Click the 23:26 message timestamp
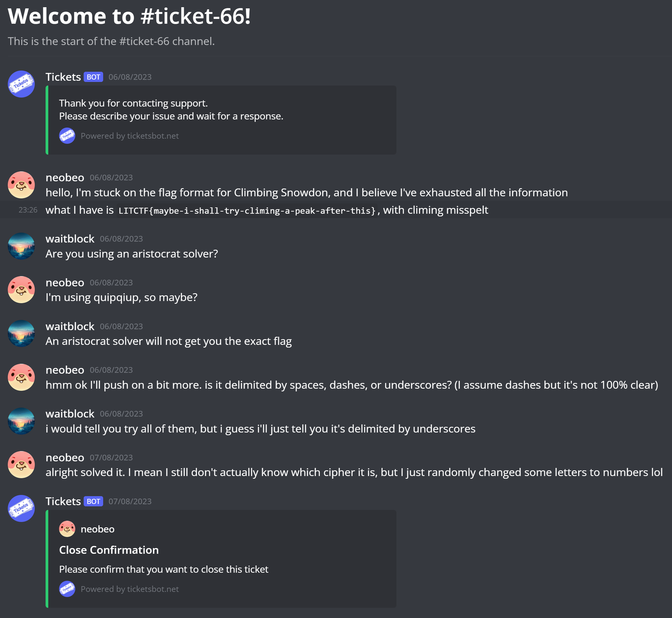The image size is (672, 618). click(x=28, y=210)
